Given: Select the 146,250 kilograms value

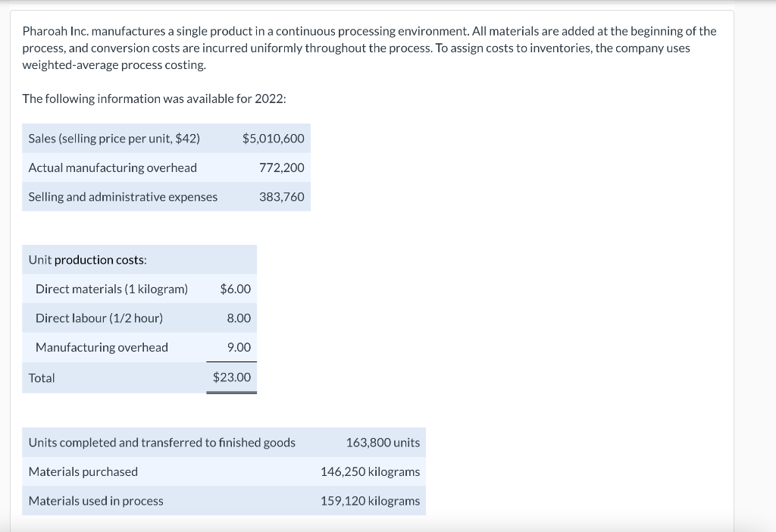Looking at the screenshot, I should coord(369,471).
